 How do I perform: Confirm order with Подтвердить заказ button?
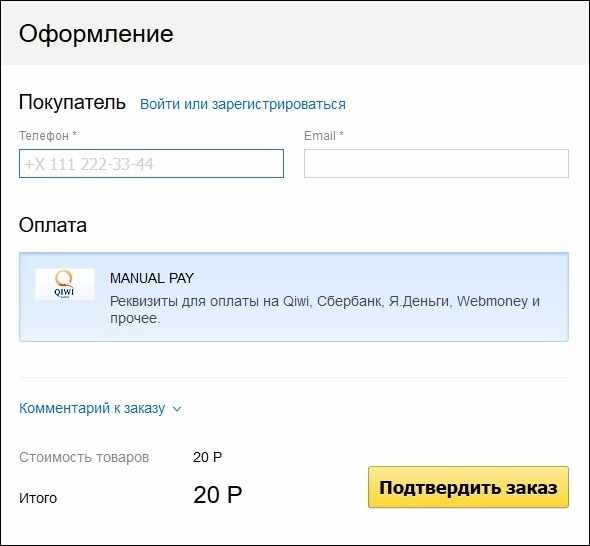coord(468,487)
